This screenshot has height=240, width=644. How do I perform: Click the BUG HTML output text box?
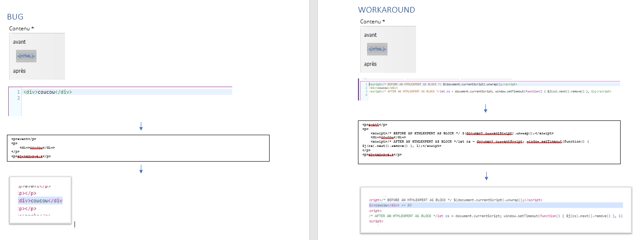(x=138, y=148)
